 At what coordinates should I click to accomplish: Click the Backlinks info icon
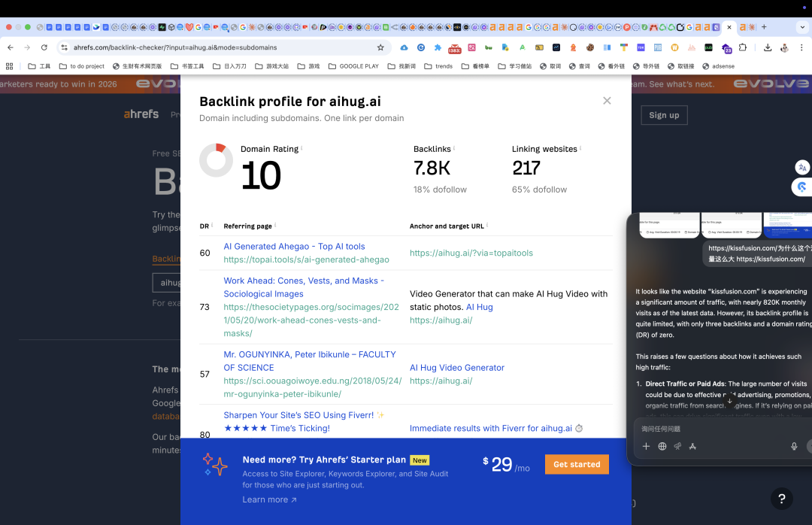454,147
